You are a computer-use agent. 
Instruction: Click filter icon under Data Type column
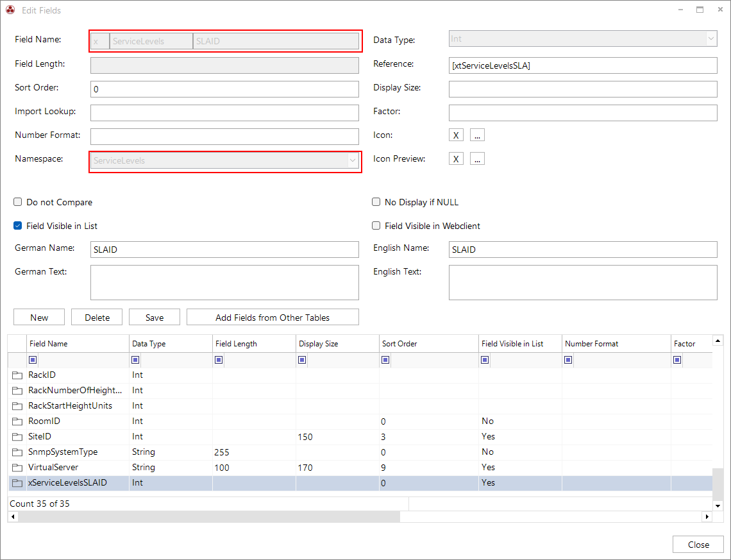point(135,359)
